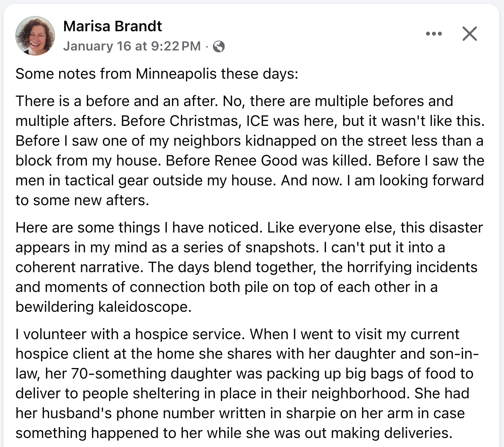Click the line 'Some notes from Minneapolis these days:'
Viewport: 504px width, 447px height.
click(x=157, y=74)
